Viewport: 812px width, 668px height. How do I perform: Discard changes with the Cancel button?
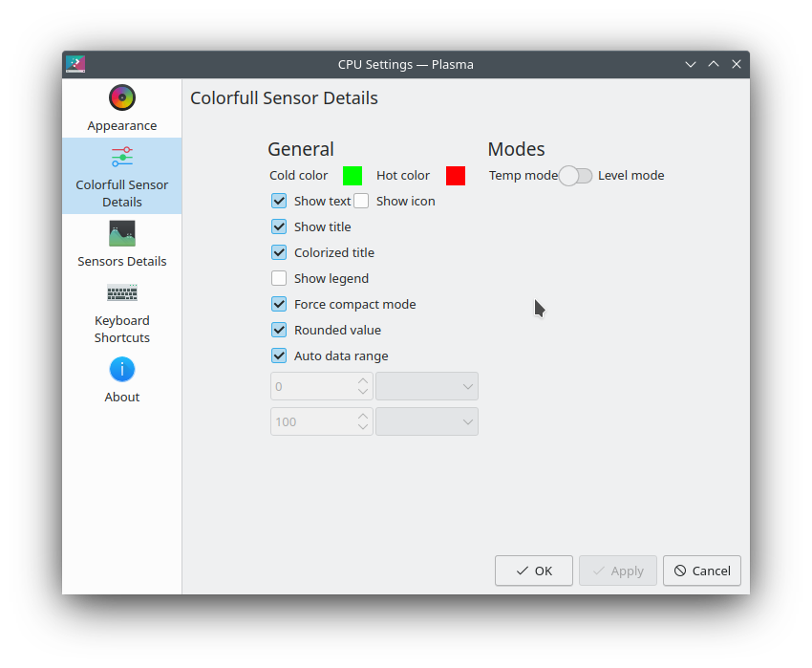tap(702, 571)
